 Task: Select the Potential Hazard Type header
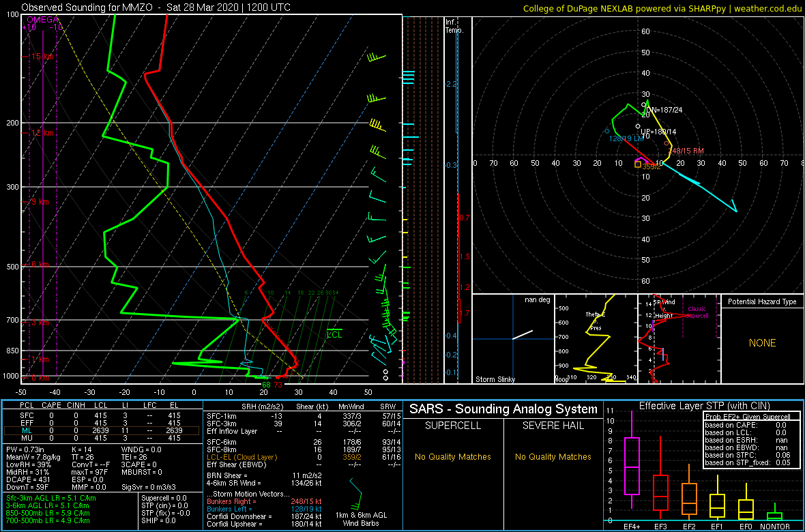(x=761, y=301)
